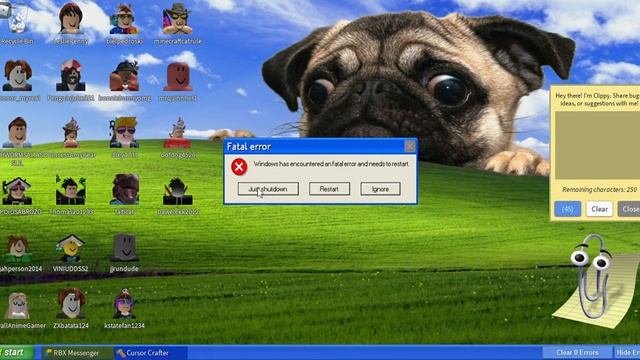
Task: Close the Fatal error dialog with X
Action: 410,146
